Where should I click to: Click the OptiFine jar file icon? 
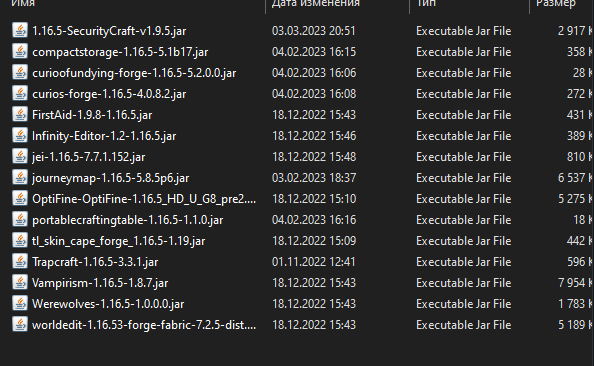click(20, 199)
